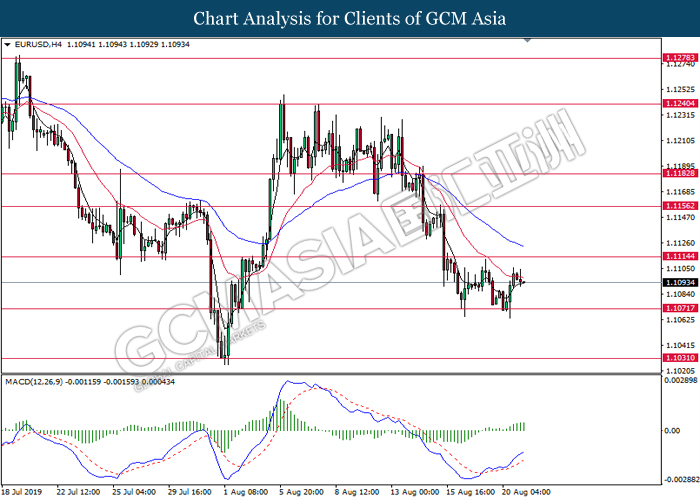This screenshot has height=500, width=700.
Task: Select the 1.12404 price level label
Action: [680, 104]
